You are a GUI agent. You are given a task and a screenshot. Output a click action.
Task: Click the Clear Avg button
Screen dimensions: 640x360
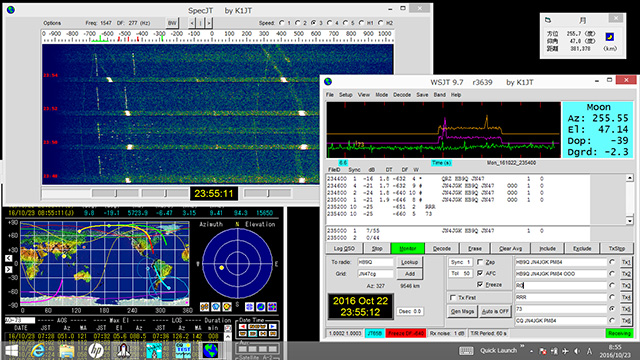click(510, 248)
